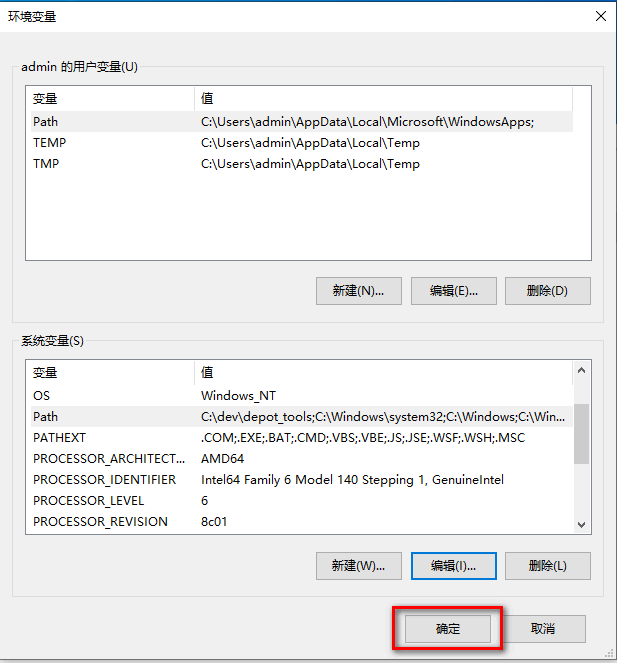Image resolution: width=617 pixels, height=663 pixels.
Task: Select the OS system variable row
Action: click(x=302, y=396)
